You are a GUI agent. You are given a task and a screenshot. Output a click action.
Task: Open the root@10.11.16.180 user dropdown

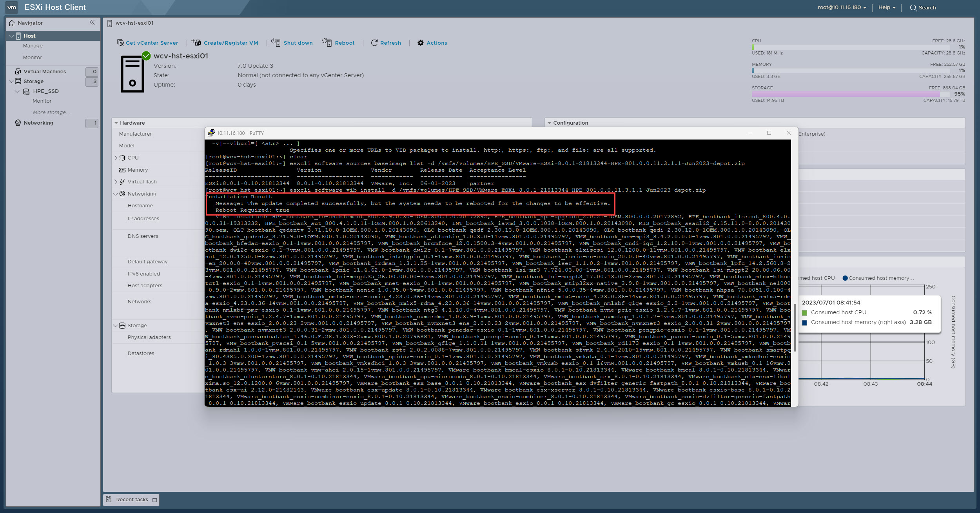click(842, 7)
